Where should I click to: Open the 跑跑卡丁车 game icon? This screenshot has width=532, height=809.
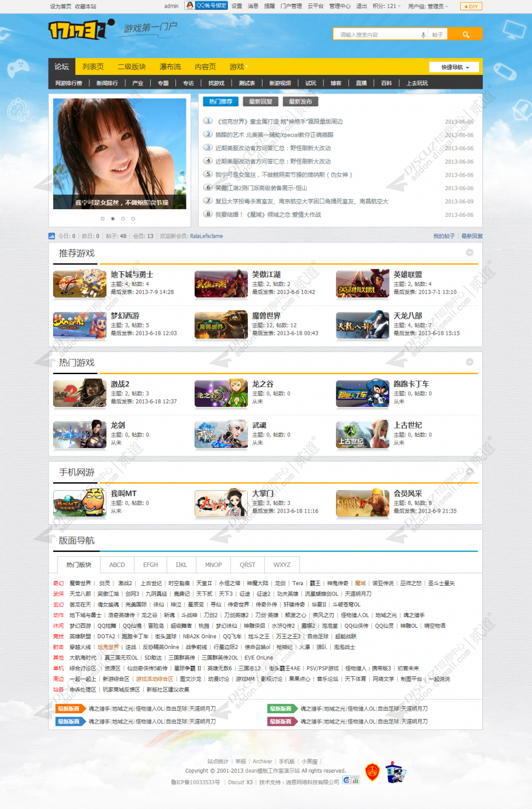click(362, 393)
